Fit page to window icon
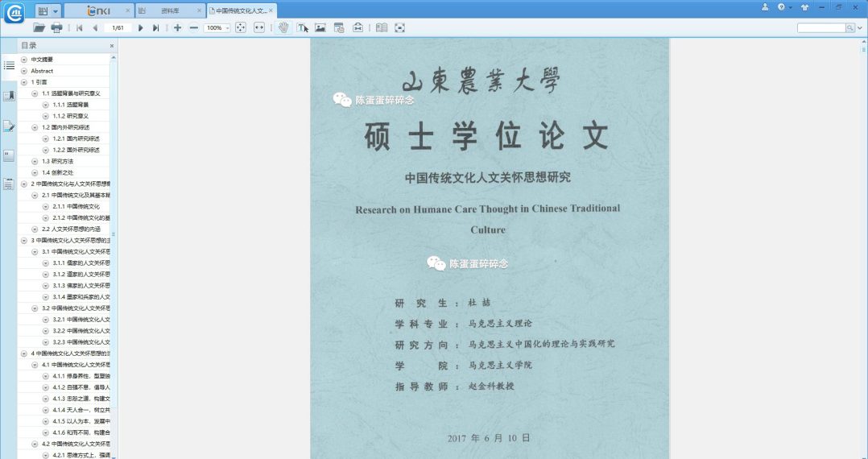This screenshot has width=868, height=459. 241,27
